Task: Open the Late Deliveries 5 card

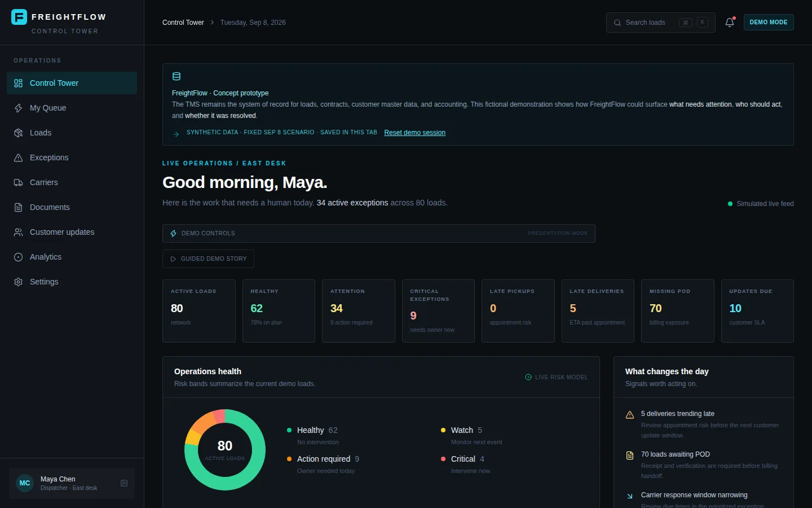Action: 598,311
